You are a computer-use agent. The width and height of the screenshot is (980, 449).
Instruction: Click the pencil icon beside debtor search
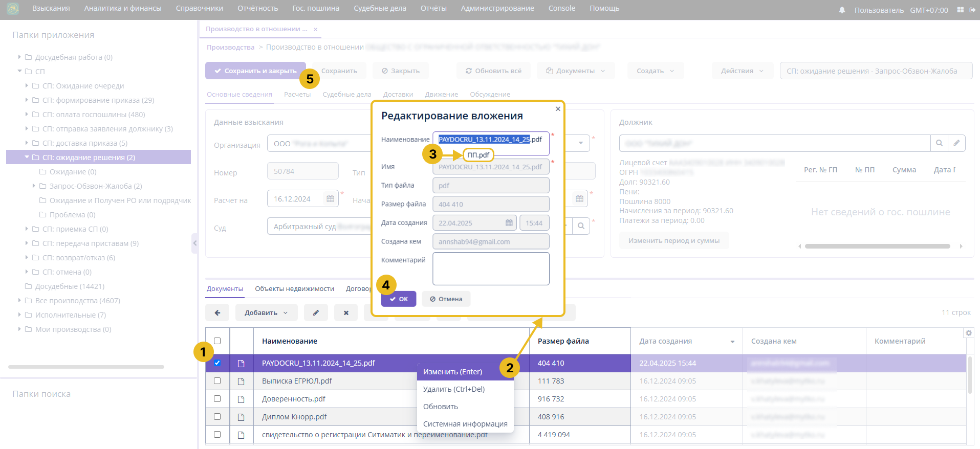point(956,143)
